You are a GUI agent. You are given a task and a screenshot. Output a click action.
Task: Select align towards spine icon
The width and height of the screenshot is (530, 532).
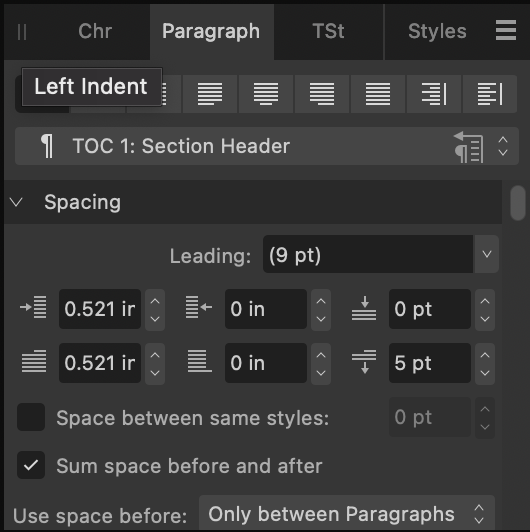coord(434,94)
